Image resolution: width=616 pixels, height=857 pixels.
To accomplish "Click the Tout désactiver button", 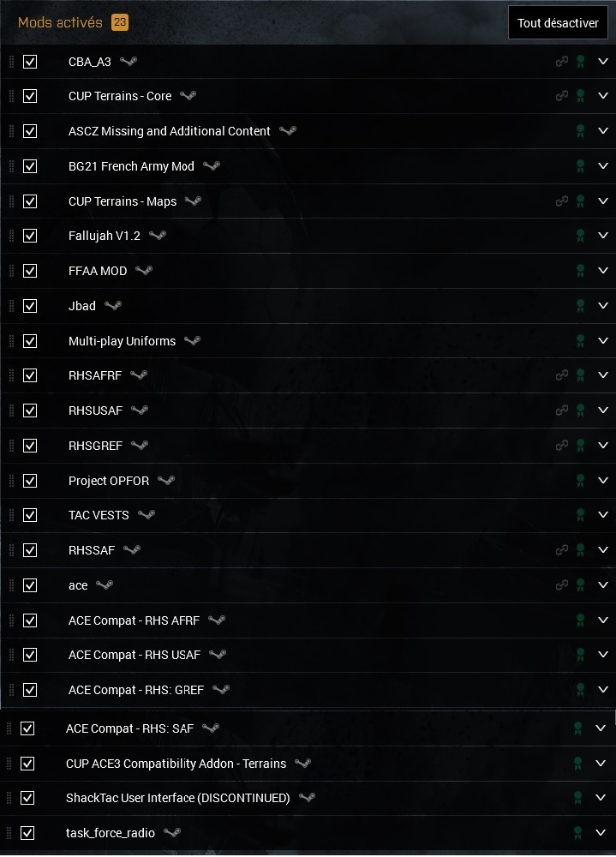I will pos(558,23).
